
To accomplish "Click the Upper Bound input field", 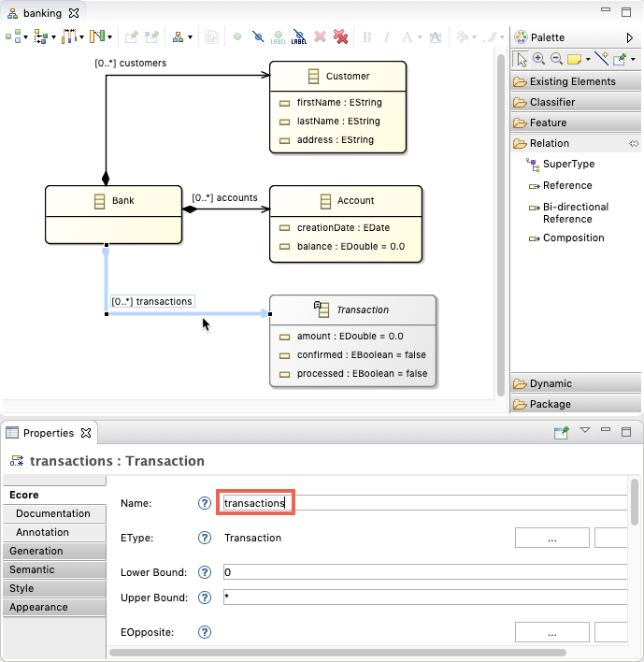I will tap(425, 597).
